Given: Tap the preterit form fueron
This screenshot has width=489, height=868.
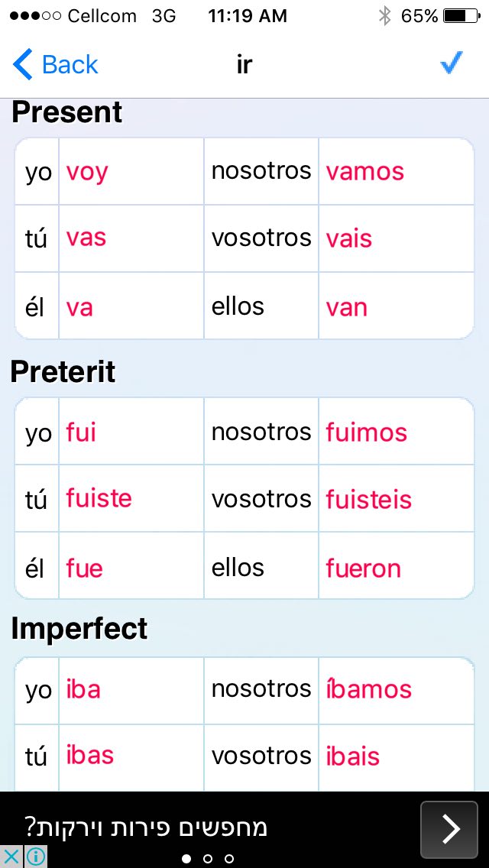Looking at the screenshot, I should (363, 568).
